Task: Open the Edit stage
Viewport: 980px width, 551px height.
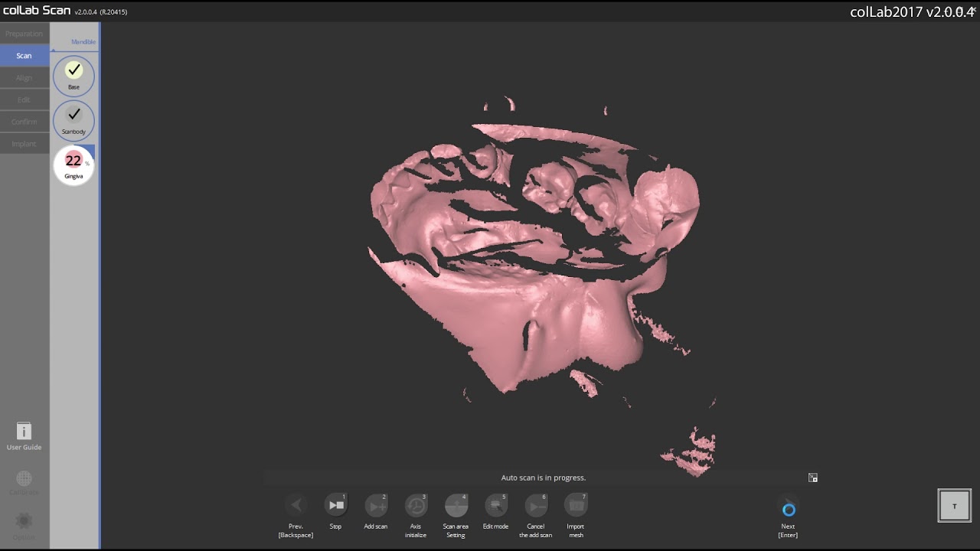Action: [24, 99]
